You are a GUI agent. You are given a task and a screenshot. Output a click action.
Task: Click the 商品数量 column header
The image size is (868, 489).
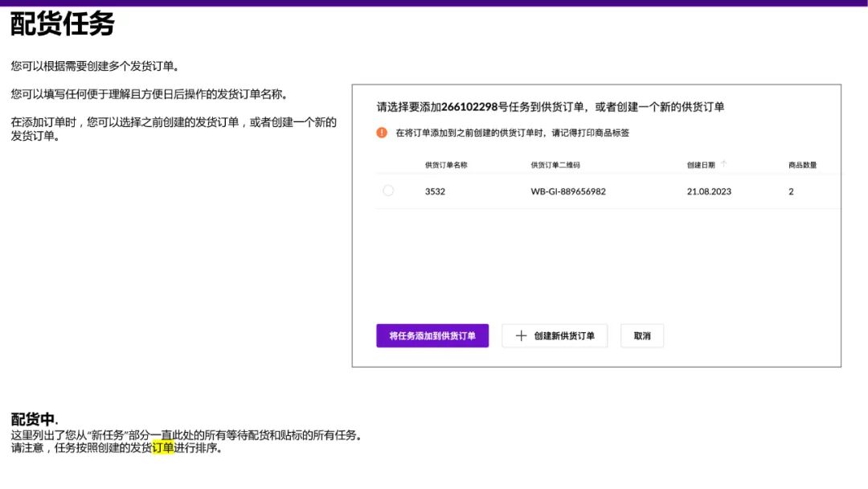coord(804,164)
